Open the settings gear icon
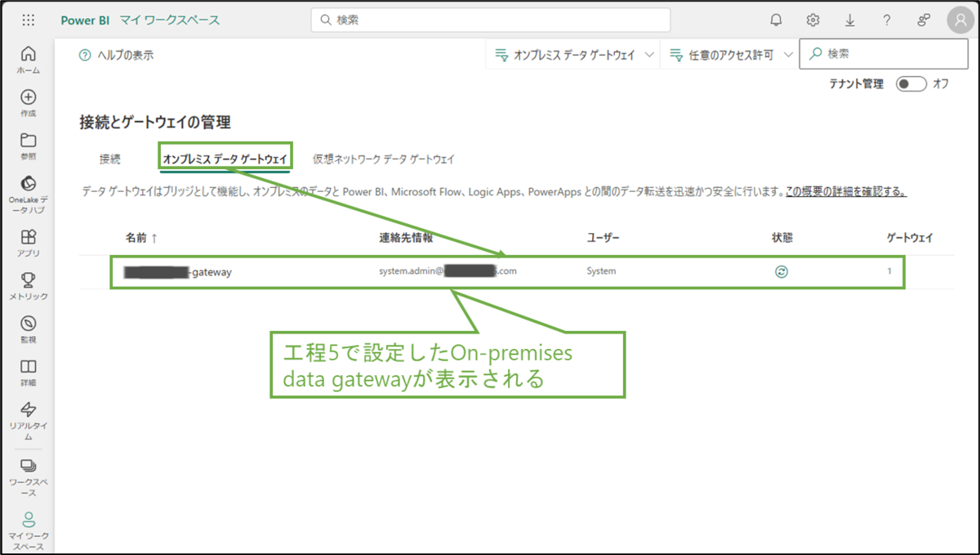The image size is (980, 555). (813, 20)
